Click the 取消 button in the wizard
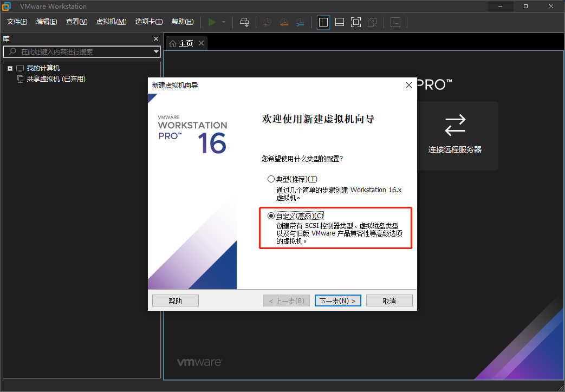 (389, 301)
